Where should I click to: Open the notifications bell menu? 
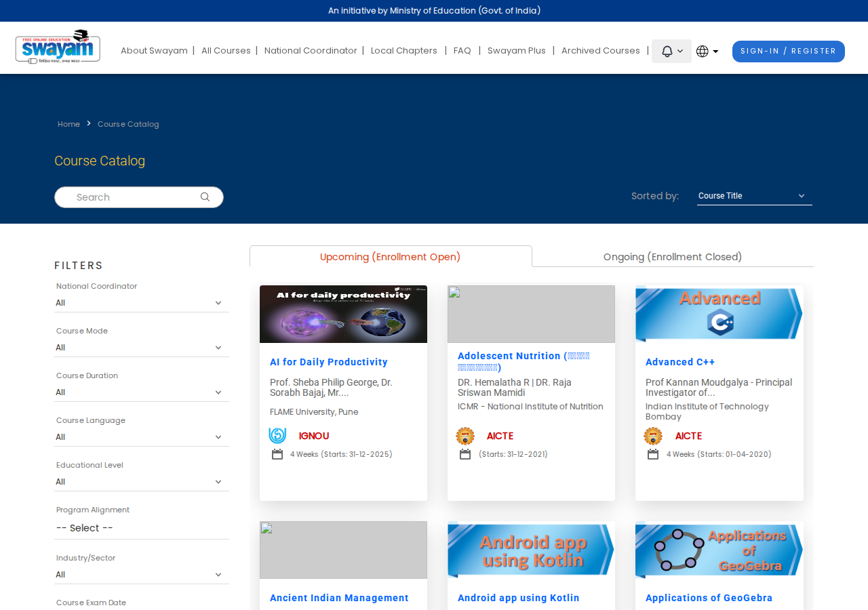tap(671, 52)
